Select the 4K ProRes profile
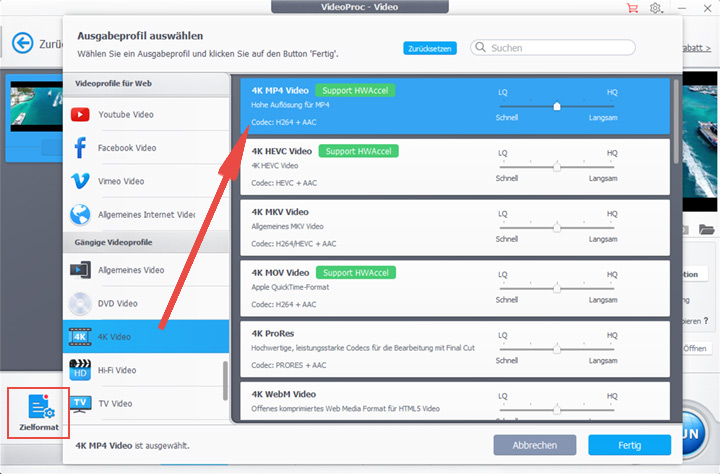The height and width of the screenshot is (474, 720). [x=455, y=349]
